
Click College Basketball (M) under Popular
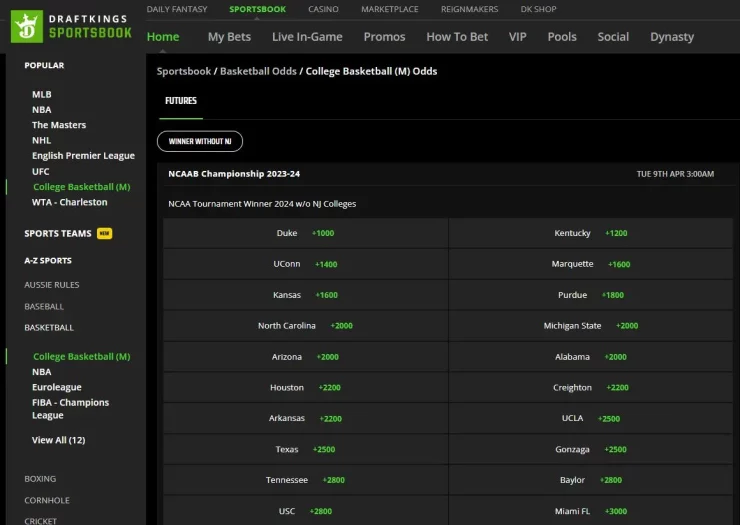coord(82,187)
